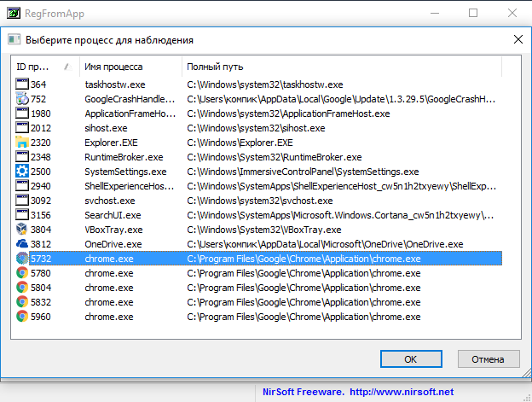Image resolution: width=532 pixels, height=402 pixels.
Task: Click the ApplicationFrameHost icon for PID 1980
Action: click(22, 114)
